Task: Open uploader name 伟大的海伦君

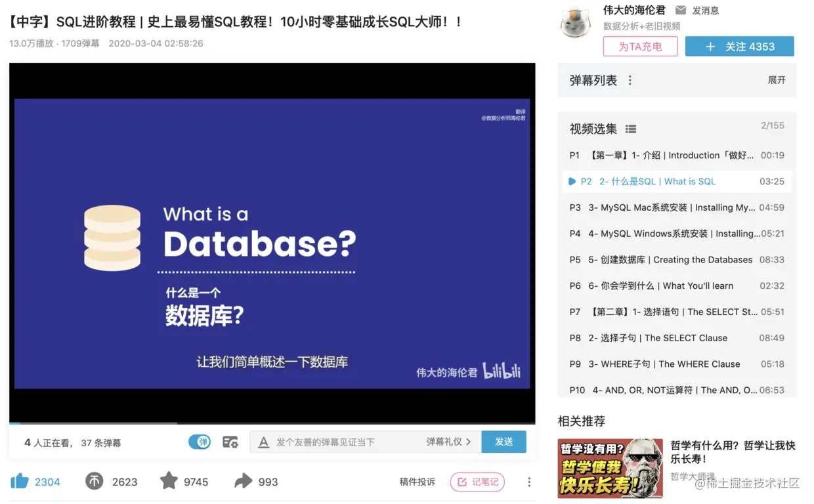Action: pos(634,10)
